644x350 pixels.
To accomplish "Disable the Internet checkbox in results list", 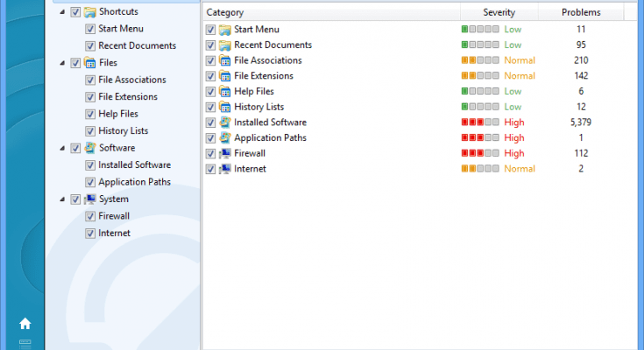I will coord(210,169).
